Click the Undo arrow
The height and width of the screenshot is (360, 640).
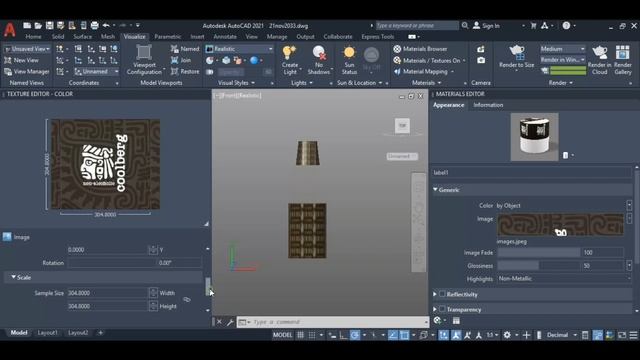tap(106, 25)
